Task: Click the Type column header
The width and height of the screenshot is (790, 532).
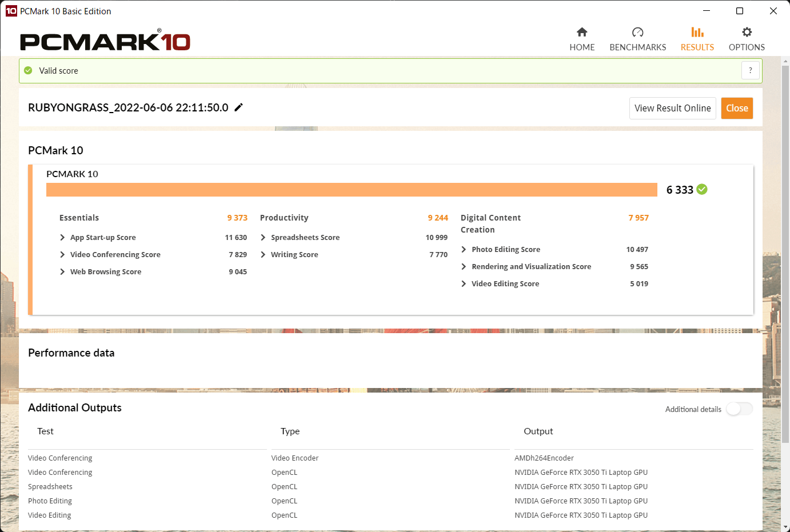Action: 290,431
